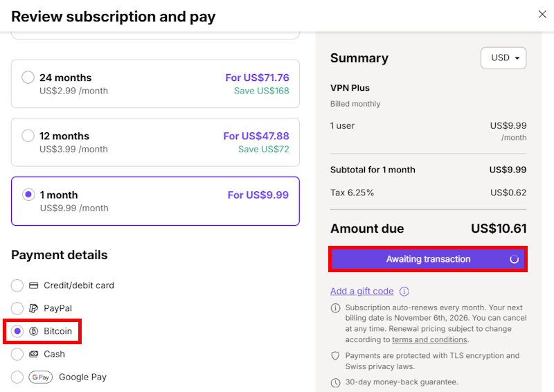Click the 'US$3.99 /month' text
554x392 pixels.
(73, 149)
